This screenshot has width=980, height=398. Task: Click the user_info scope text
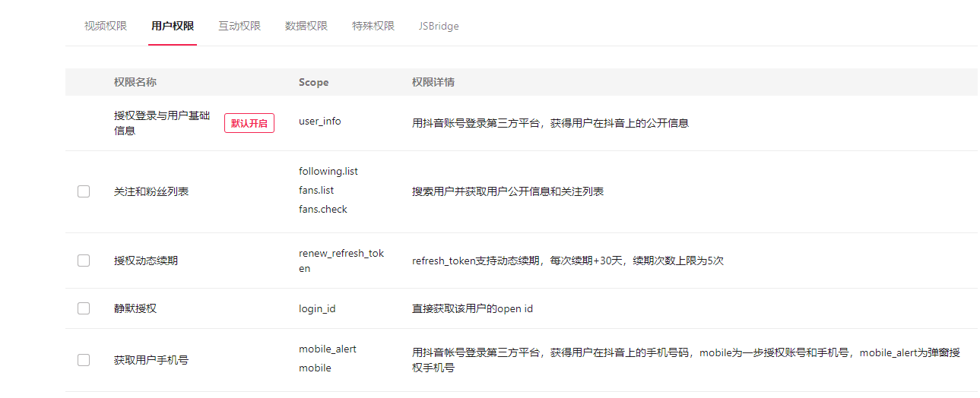[320, 122]
